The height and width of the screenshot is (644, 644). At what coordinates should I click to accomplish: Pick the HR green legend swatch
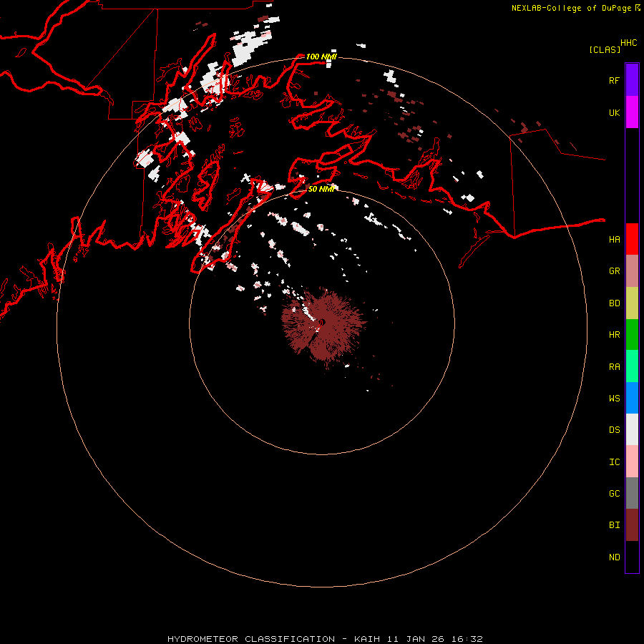pos(632,335)
